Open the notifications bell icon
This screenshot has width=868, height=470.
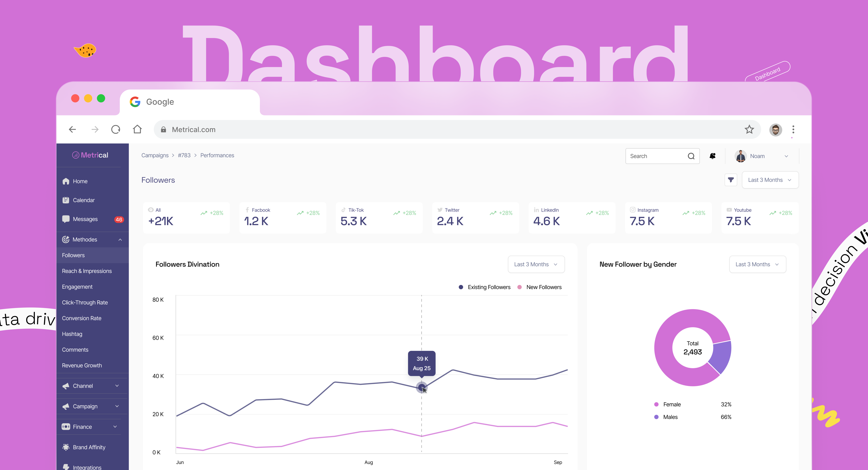point(712,156)
